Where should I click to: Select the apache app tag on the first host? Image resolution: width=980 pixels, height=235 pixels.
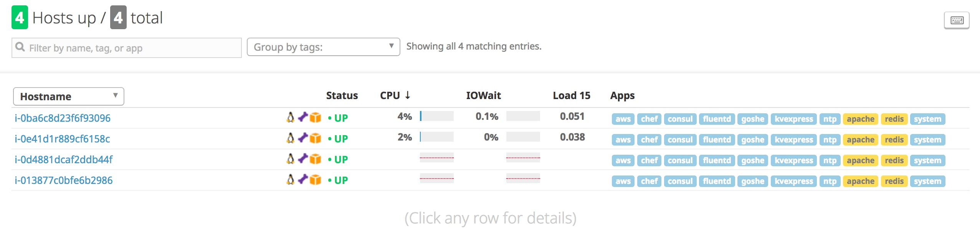tap(861, 119)
